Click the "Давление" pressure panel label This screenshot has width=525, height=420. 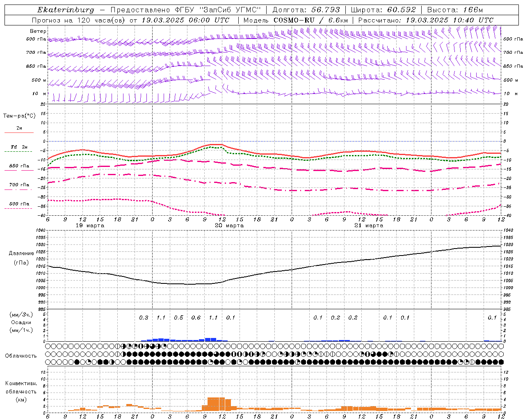21,253
